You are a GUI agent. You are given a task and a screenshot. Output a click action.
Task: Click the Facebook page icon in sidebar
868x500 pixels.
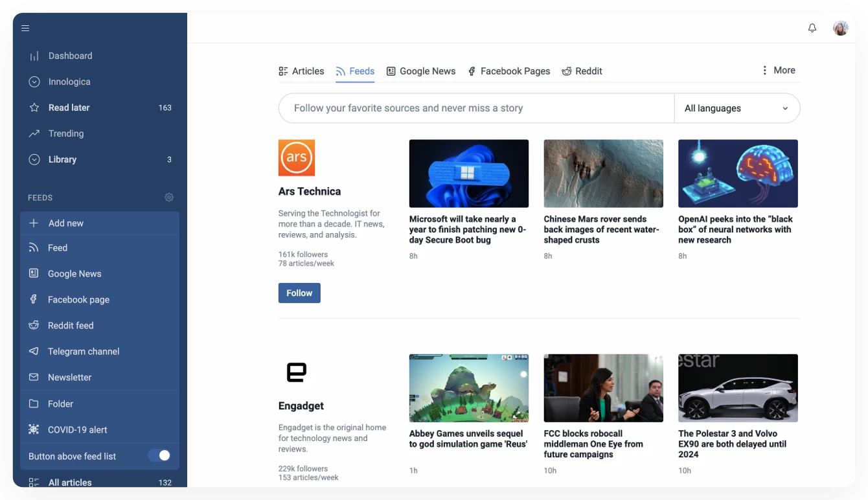[x=34, y=299]
